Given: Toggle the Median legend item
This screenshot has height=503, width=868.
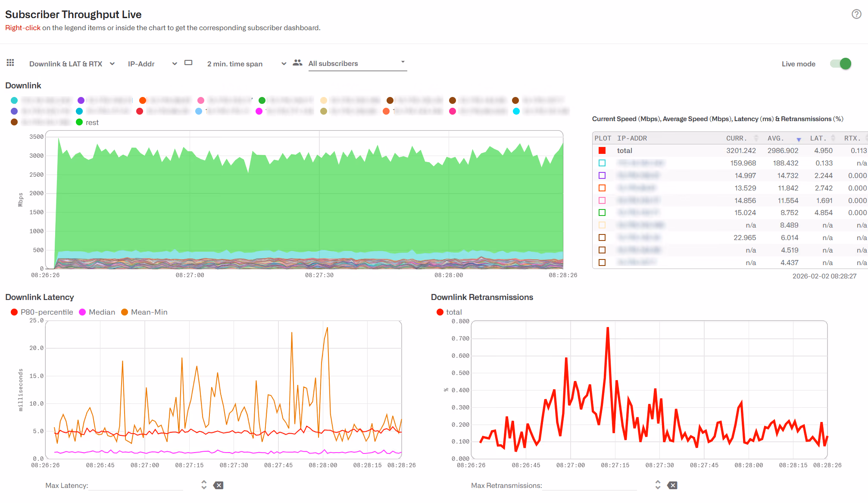Looking at the screenshot, I should point(97,312).
